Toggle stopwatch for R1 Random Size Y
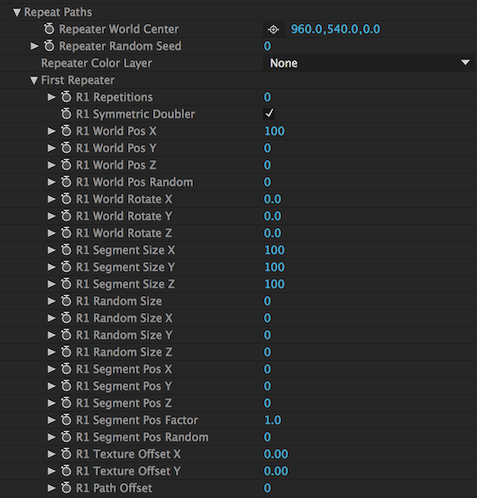The width and height of the screenshot is (477, 498). pos(66,335)
